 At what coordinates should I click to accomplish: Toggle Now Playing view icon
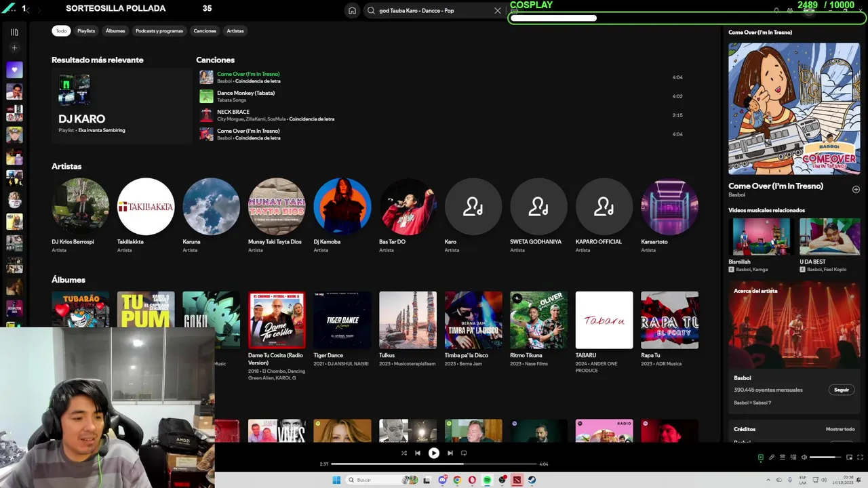click(760, 457)
